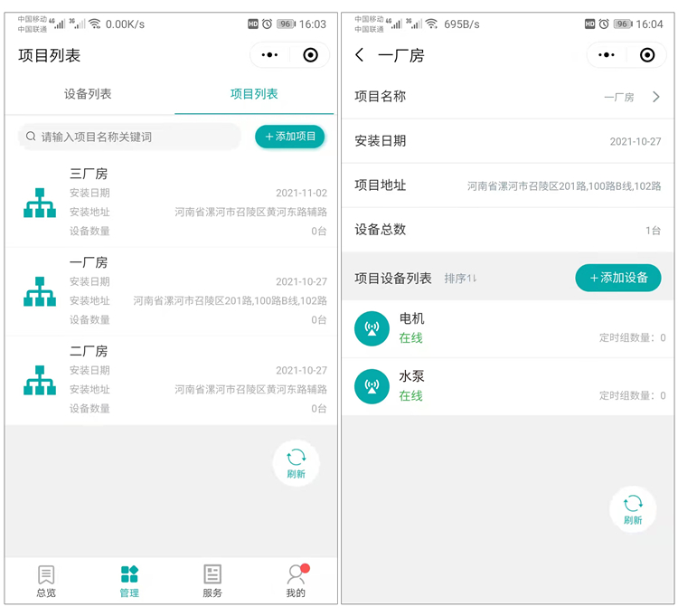Select the 管理 management tab icon
This screenshot has width=678, height=616.
click(x=129, y=575)
